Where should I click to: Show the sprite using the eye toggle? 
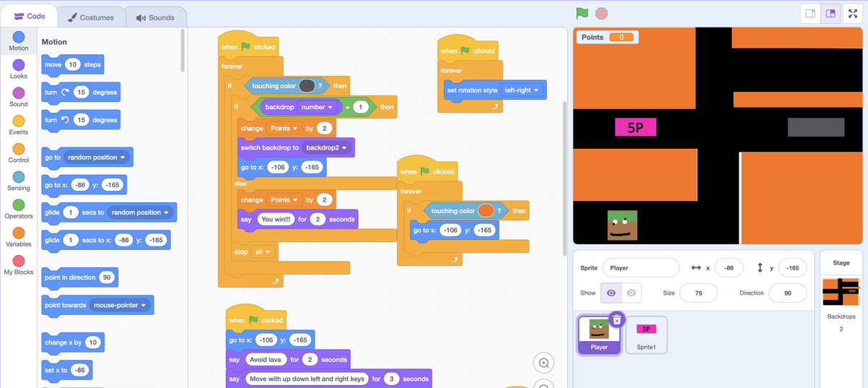click(612, 293)
